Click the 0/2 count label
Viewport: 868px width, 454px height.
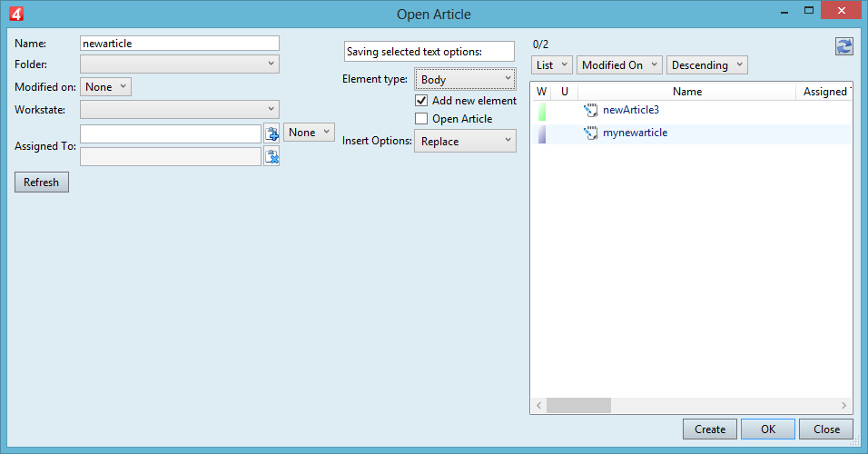point(540,44)
